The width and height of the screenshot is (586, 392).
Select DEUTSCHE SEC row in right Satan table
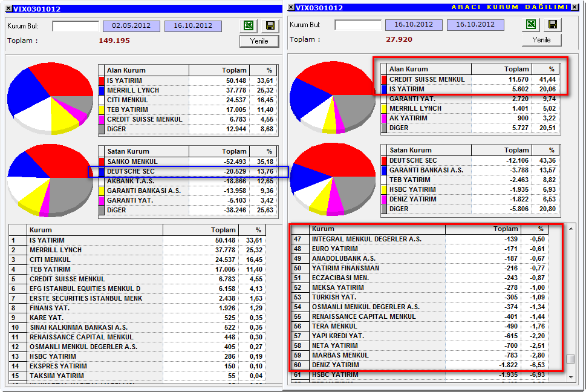470,161
